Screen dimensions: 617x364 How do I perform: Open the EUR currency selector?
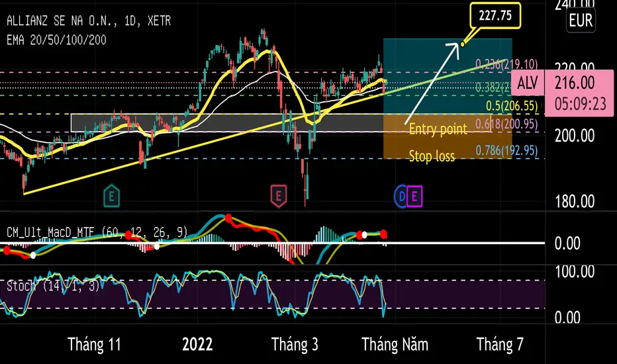[x=581, y=21]
